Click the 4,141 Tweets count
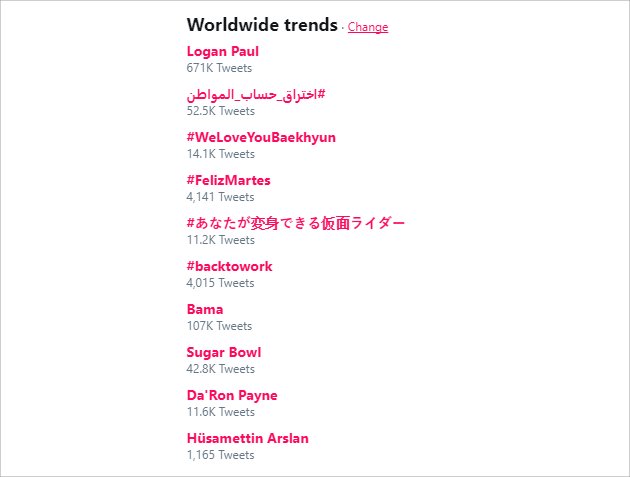 pos(221,197)
